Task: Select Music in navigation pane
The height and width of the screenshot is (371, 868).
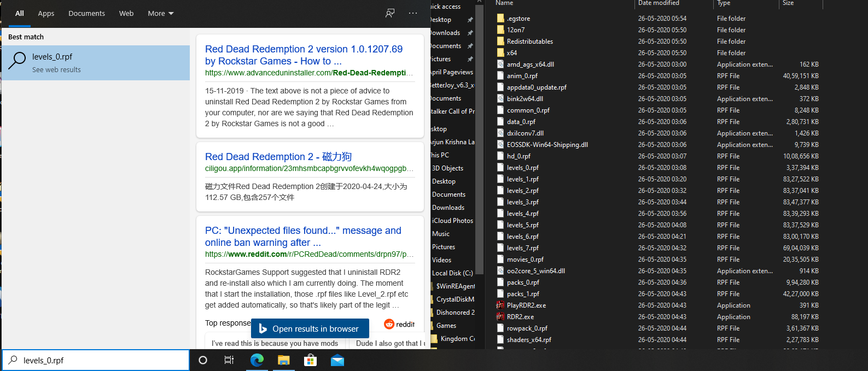Action: tap(441, 233)
